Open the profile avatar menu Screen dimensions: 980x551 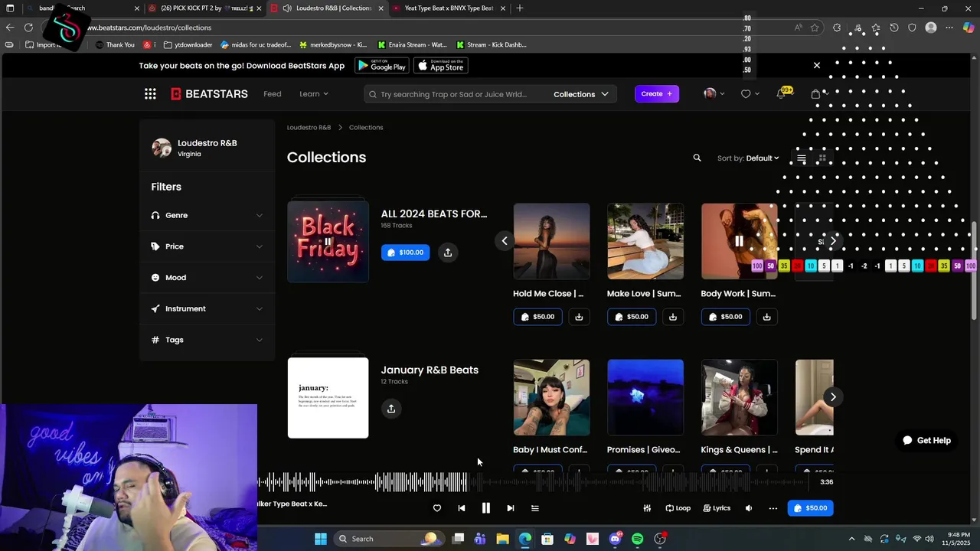[x=714, y=93]
